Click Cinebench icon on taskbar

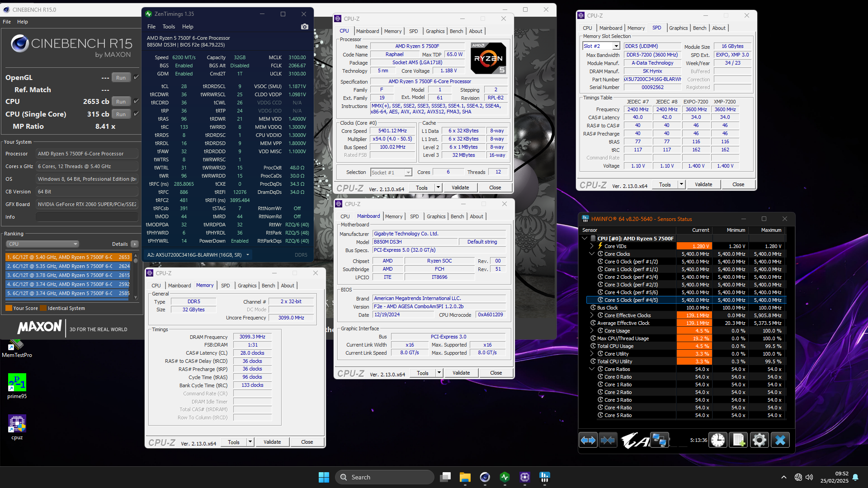485,477
